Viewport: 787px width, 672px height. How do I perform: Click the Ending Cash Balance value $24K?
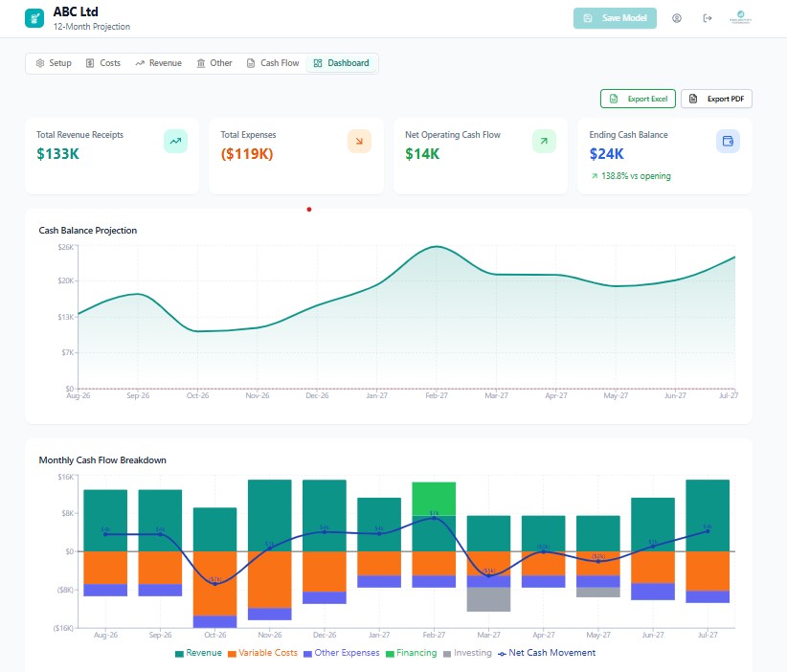coord(606,154)
